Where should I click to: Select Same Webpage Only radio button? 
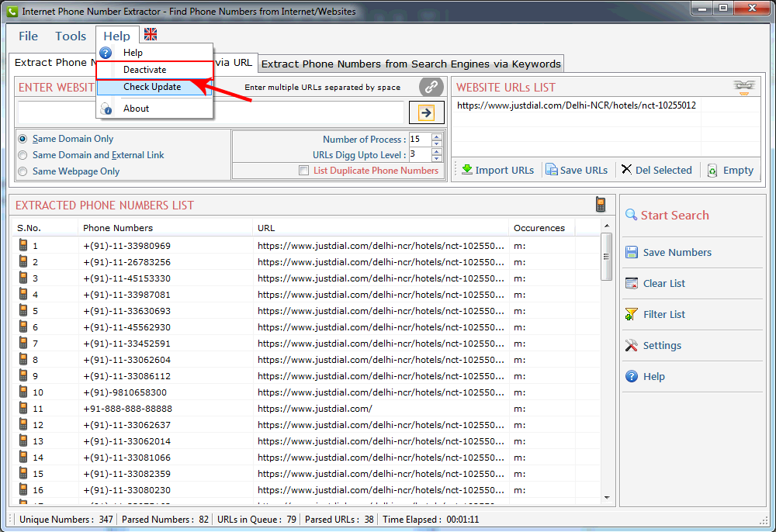click(x=23, y=171)
